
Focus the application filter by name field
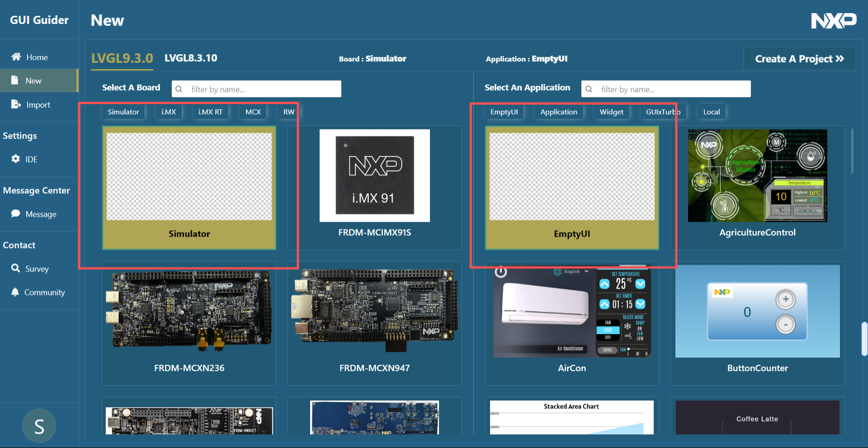tap(666, 89)
